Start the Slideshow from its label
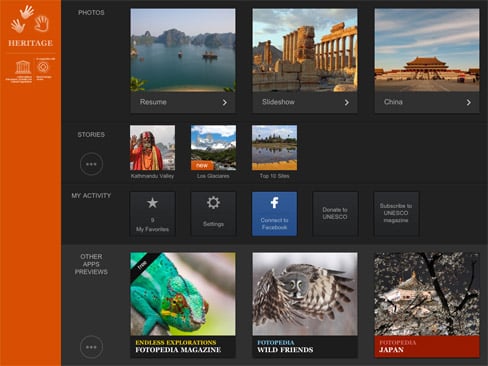The width and height of the screenshot is (488, 366). click(x=305, y=102)
